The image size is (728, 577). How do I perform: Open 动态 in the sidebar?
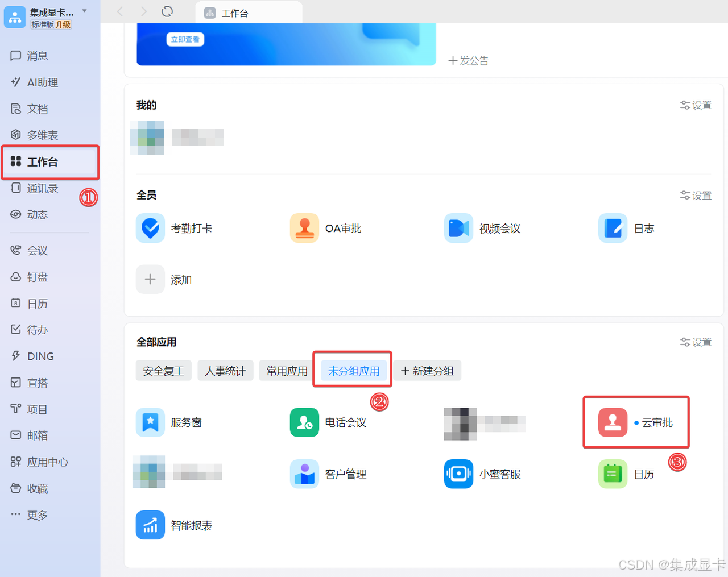pyautogui.click(x=29, y=214)
